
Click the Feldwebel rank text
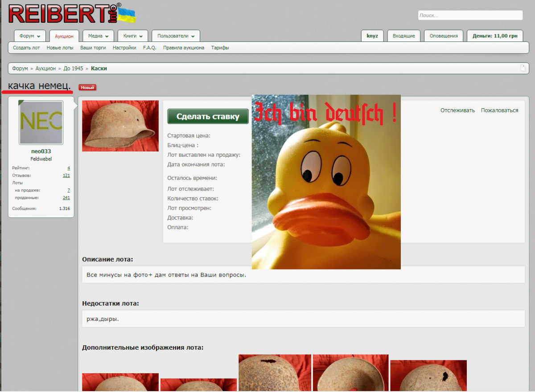[x=41, y=159]
